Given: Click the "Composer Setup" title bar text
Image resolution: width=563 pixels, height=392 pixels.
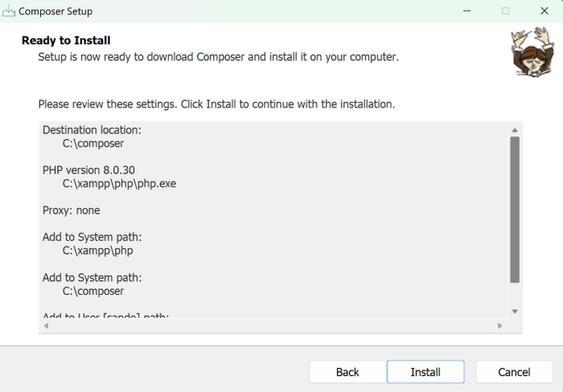Looking at the screenshot, I should (x=55, y=12).
